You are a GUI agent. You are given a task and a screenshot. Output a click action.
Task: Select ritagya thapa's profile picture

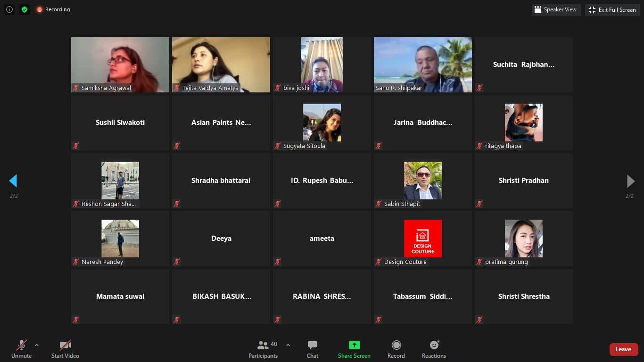(x=524, y=123)
